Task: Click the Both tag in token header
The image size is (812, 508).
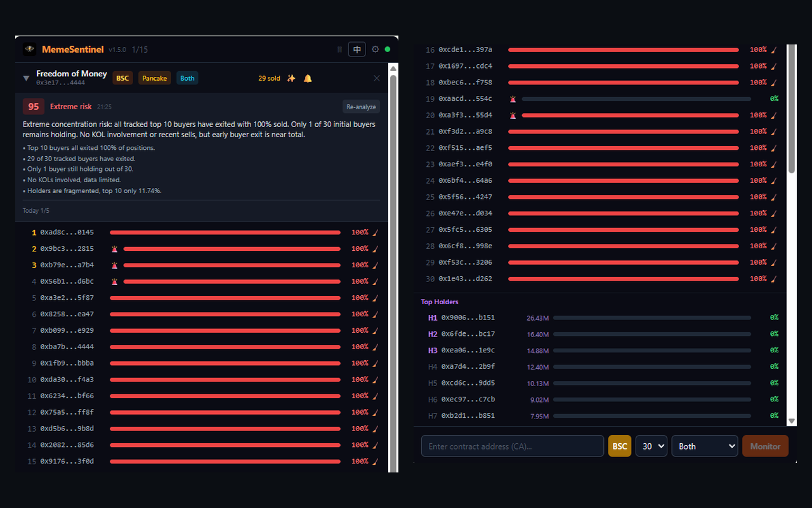Action: pos(188,78)
